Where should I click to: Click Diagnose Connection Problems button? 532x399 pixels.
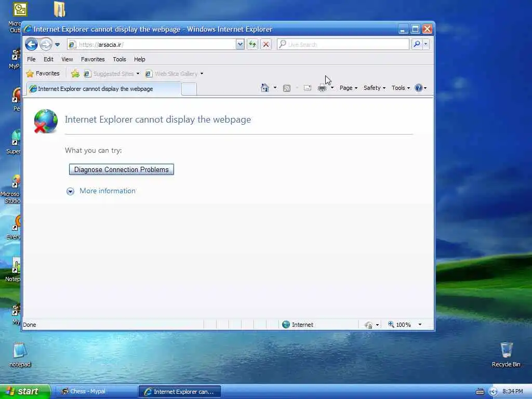[122, 170]
